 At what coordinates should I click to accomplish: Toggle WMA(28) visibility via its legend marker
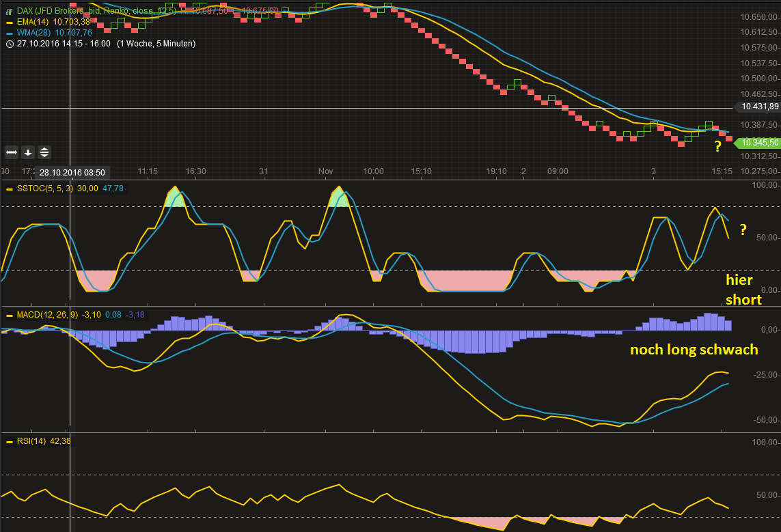9,32
